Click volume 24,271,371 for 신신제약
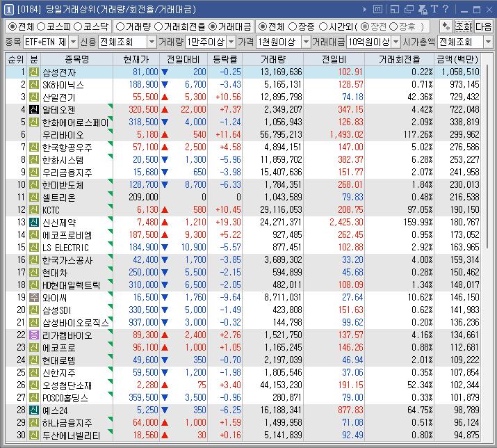497x448 pixels. 281,222
